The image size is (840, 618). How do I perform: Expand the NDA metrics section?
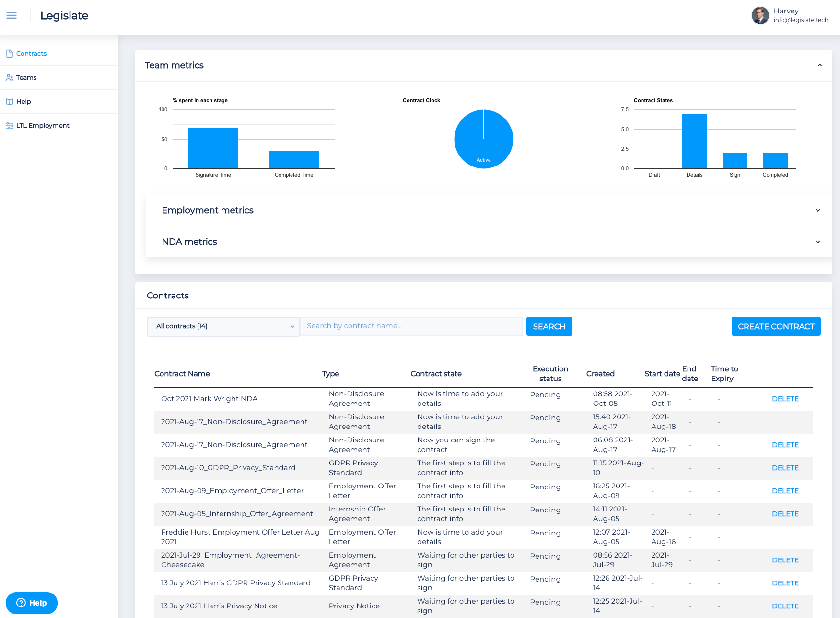pos(817,242)
